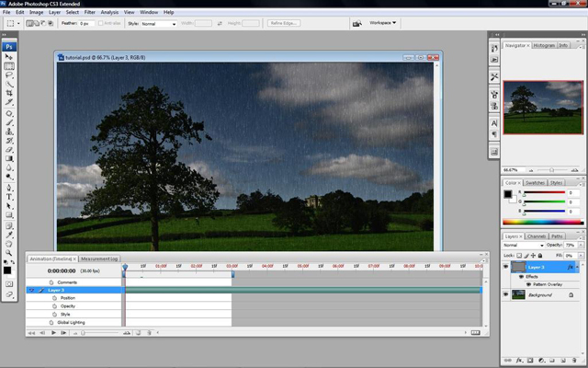The height and width of the screenshot is (368, 588).
Task: Select the Move tool
Action: [x=9, y=57]
